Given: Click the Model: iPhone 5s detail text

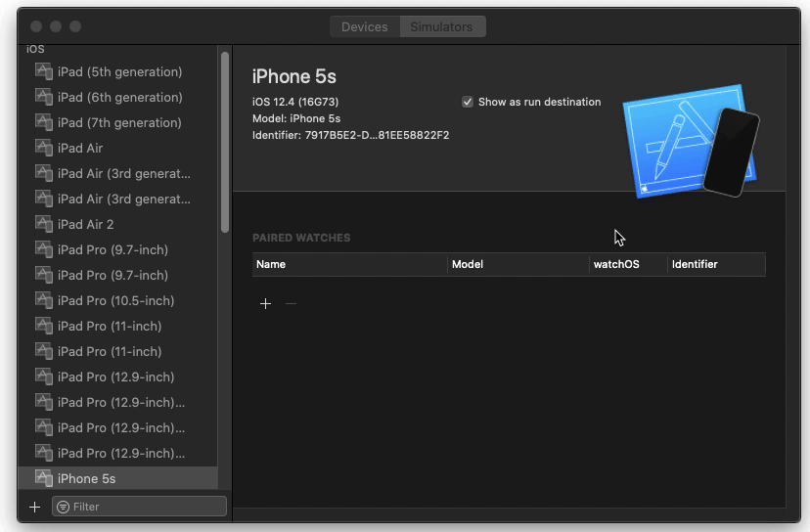Looking at the screenshot, I should [x=296, y=118].
